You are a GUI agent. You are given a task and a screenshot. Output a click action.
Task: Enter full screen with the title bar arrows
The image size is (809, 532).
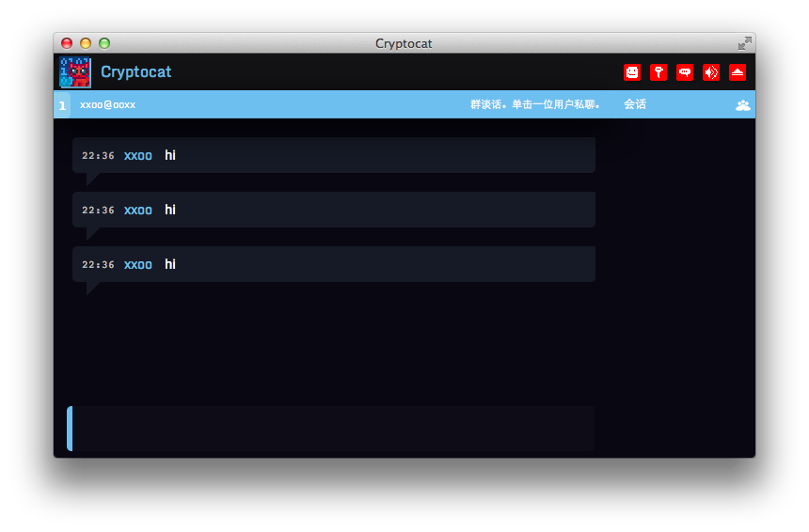(744, 43)
